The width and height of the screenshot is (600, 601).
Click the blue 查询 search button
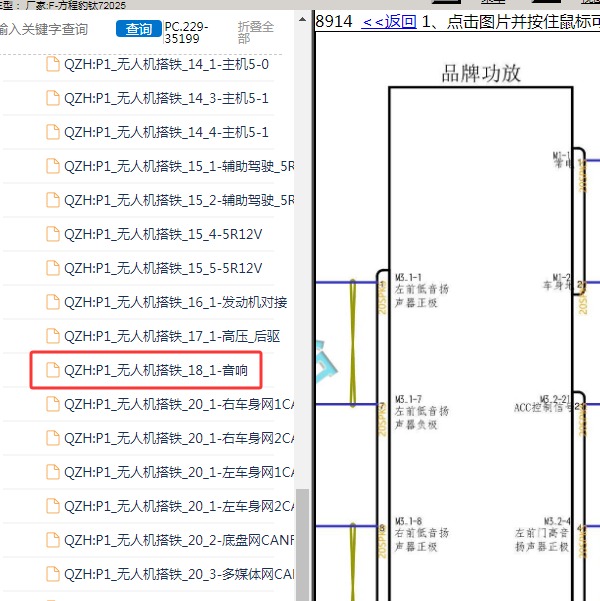[x=138, y=29]
